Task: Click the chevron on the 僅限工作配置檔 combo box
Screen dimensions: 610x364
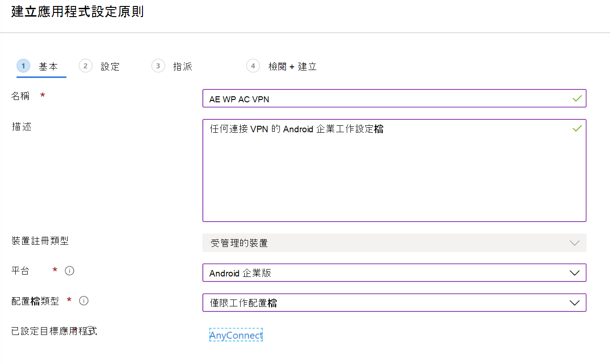Action: [574, 303]
